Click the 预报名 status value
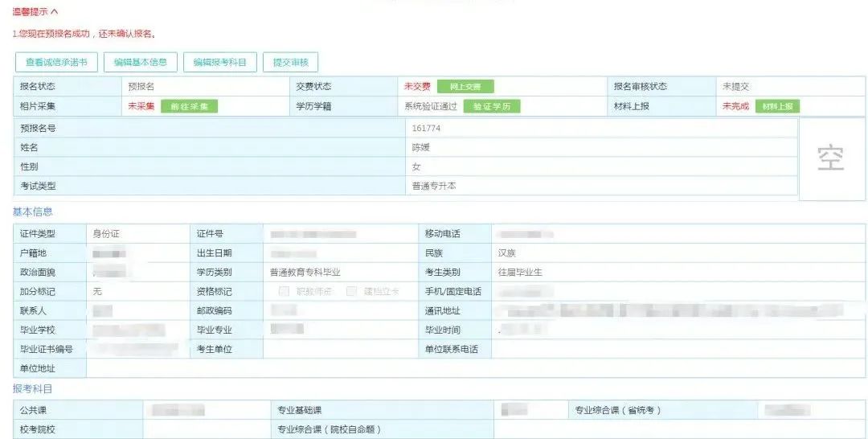Viewport: 868px width, 439px height. pos(141,87)
